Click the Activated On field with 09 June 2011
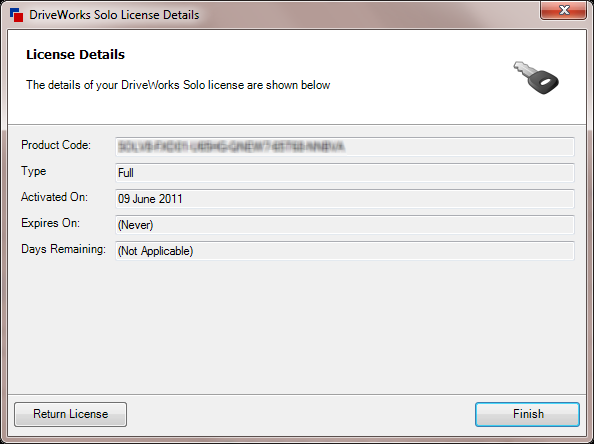Screen dimensions: 594x444 tap(345, 199)
